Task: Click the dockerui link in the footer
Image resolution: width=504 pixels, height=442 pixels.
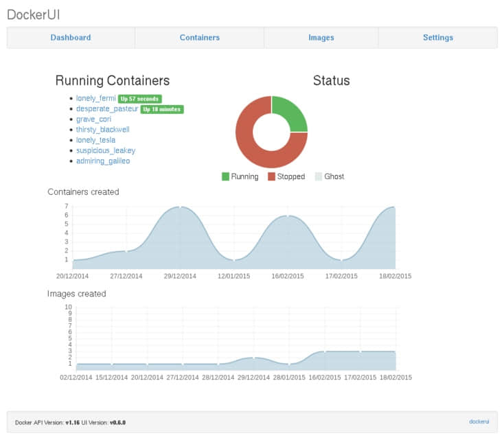Action: pos(479,421)
